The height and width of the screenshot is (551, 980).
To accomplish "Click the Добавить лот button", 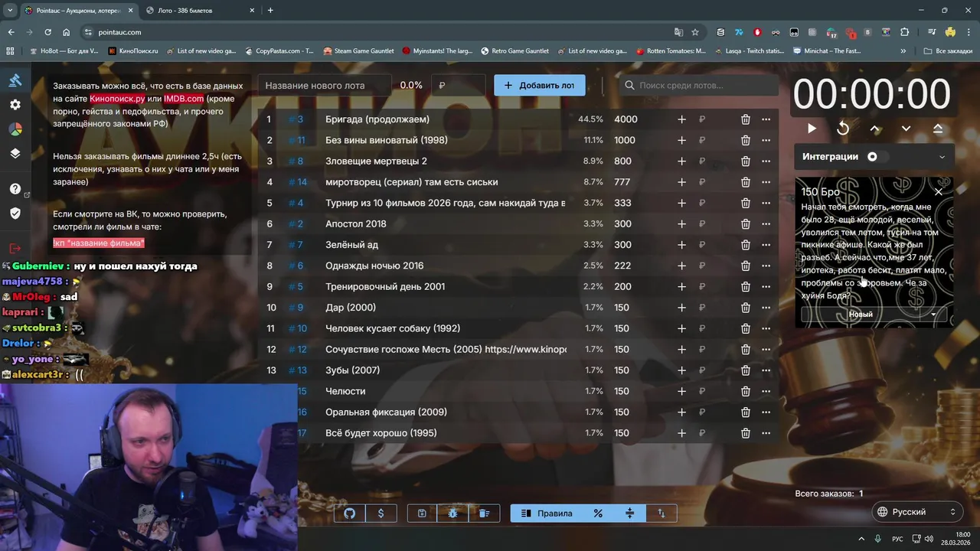I will click(540, 85).
